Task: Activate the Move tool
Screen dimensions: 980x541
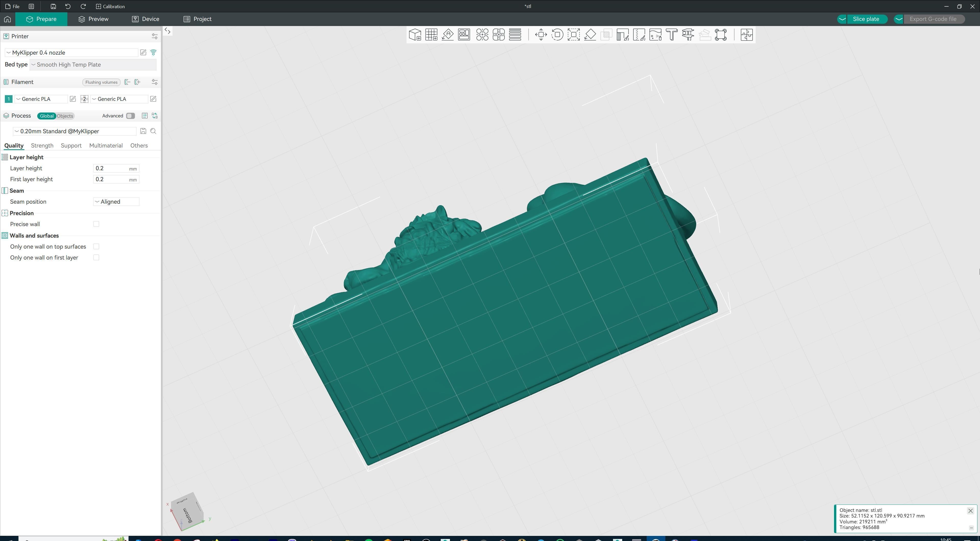Action: click(541, 35)
